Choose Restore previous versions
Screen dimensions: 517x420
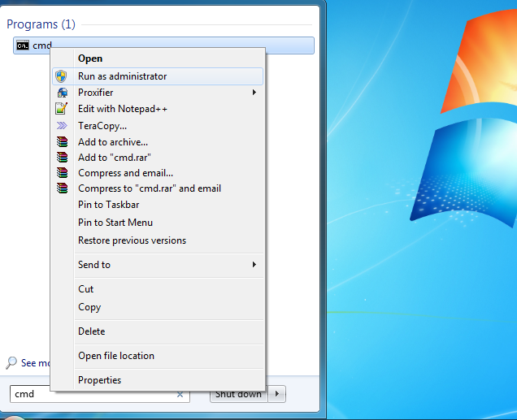(x=159, y=240)
